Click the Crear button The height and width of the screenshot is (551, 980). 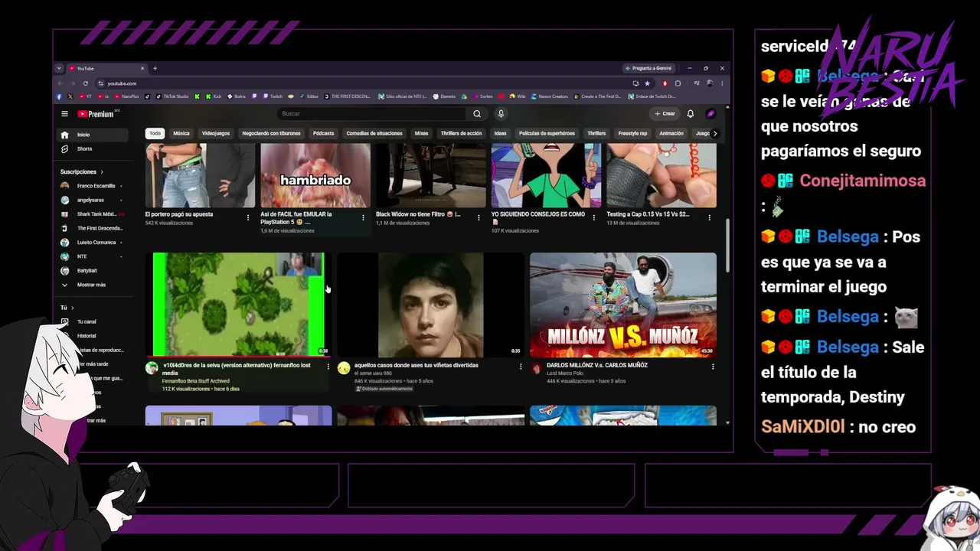coord(665,114)
